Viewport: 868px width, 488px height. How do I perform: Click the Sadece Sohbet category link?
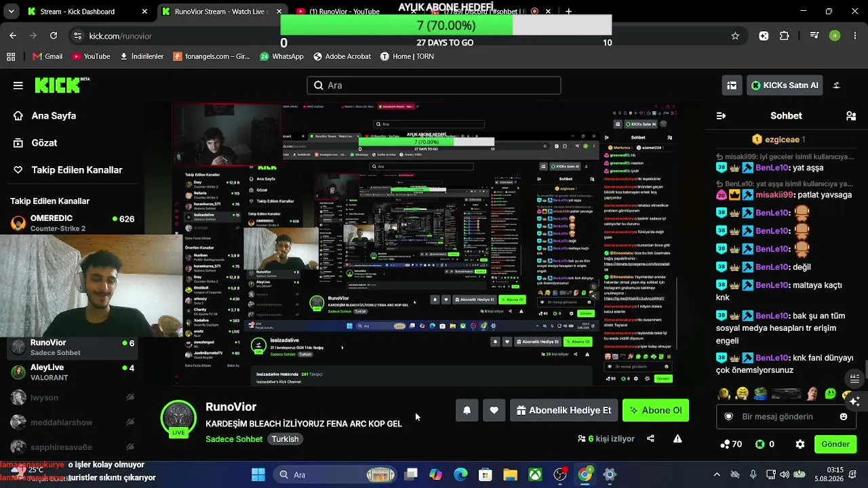click(234, 439)
